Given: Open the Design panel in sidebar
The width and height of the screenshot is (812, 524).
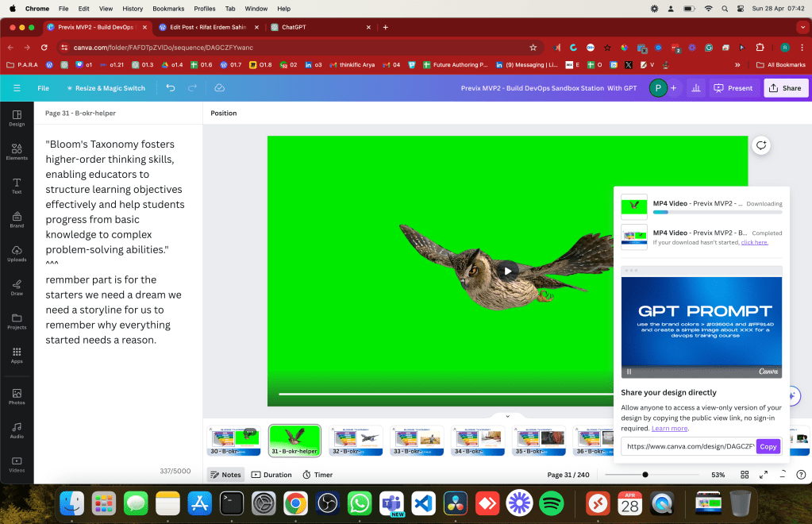Looking at the screenshot, I should pos(17,118).
